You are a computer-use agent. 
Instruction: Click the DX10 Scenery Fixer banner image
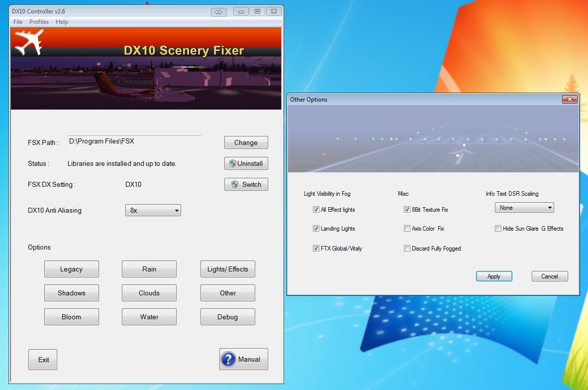[x=146, y=69]
